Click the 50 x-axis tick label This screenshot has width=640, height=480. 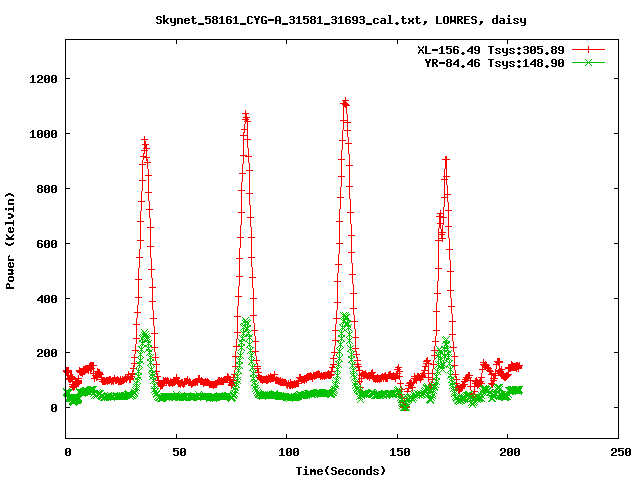point(179,452)
